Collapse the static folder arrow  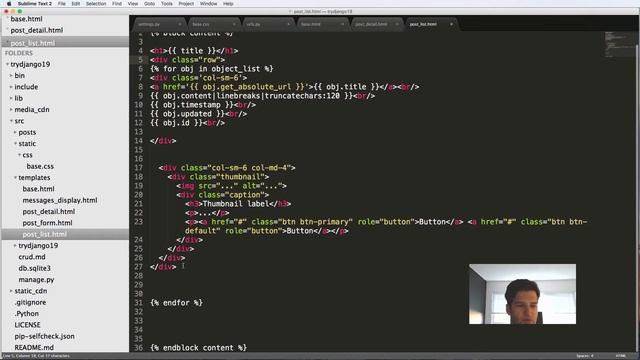pos(15,144)
